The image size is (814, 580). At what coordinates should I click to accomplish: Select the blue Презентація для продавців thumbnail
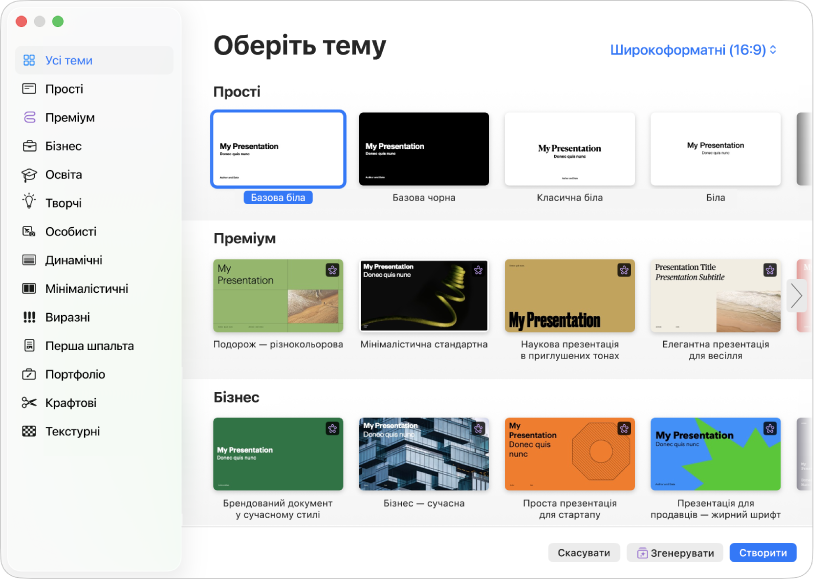point(716,454)
